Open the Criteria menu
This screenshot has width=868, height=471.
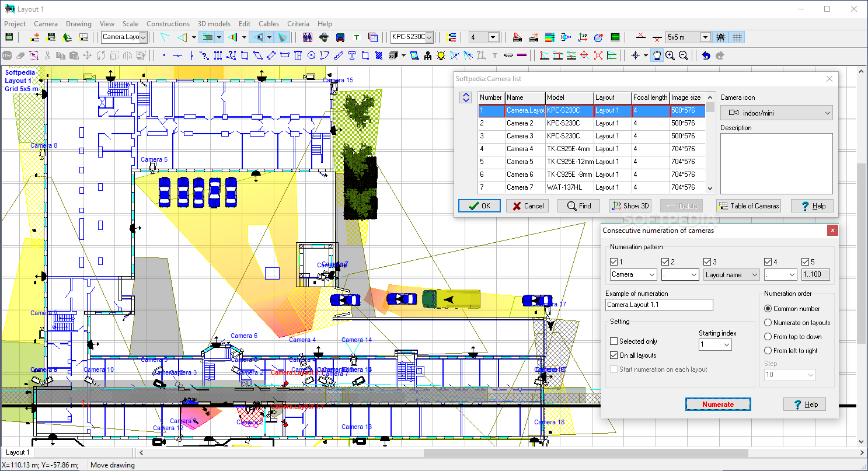point(298,24)
